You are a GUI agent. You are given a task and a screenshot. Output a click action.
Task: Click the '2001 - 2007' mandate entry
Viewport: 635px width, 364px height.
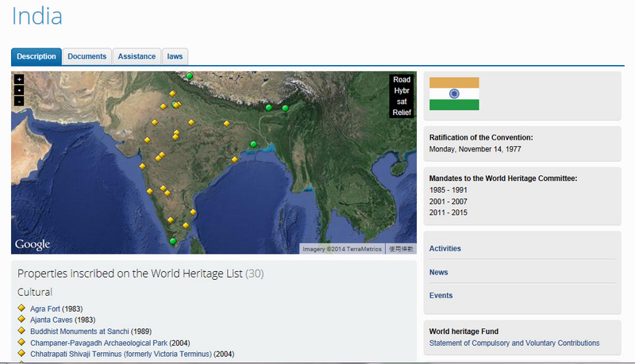pyautogui.click(x=448, y=201)
